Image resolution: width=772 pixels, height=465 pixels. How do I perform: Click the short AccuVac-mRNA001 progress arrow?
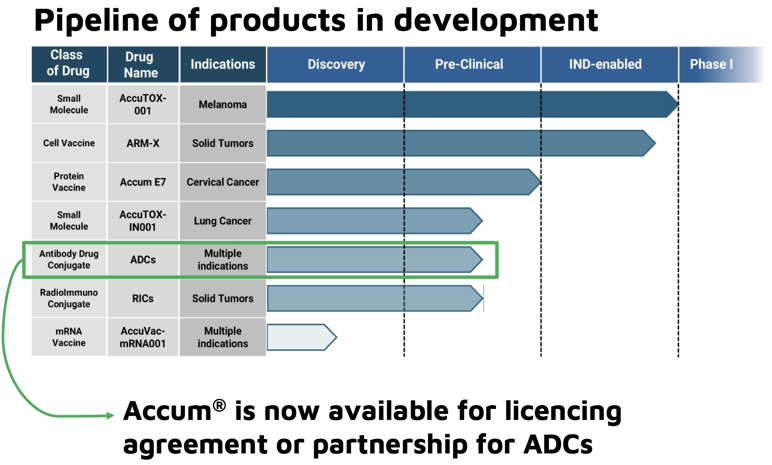[x=302, y=337]
